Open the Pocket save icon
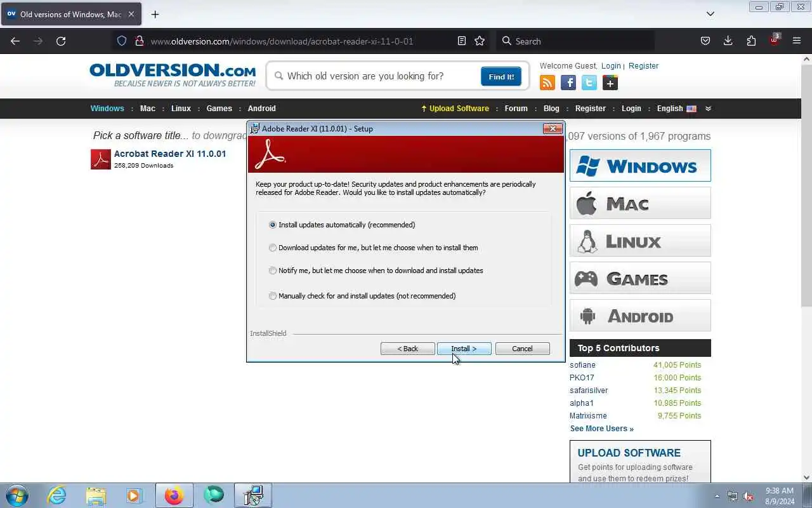 pos(705,41)
